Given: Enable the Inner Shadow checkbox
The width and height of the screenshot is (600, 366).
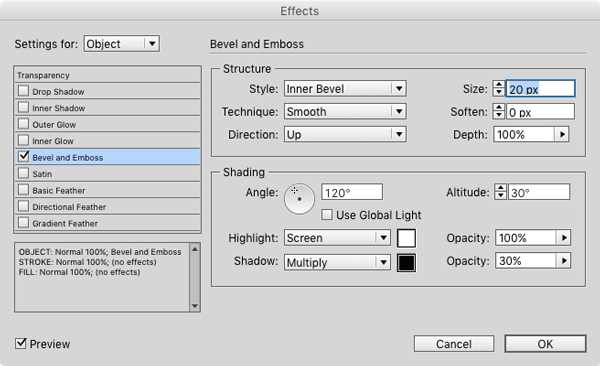Looking at the screenshot, I should point(23,107).
